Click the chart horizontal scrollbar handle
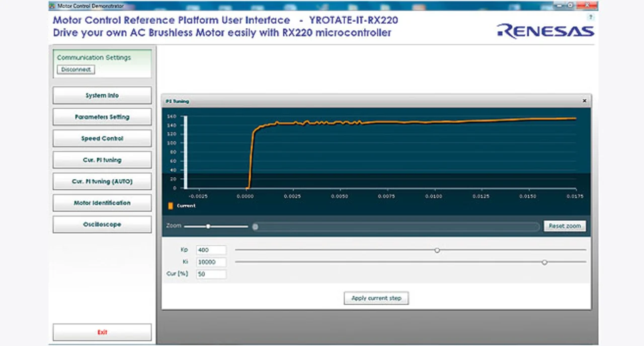The width and height of the screenshot is (644, 346). 255,227
